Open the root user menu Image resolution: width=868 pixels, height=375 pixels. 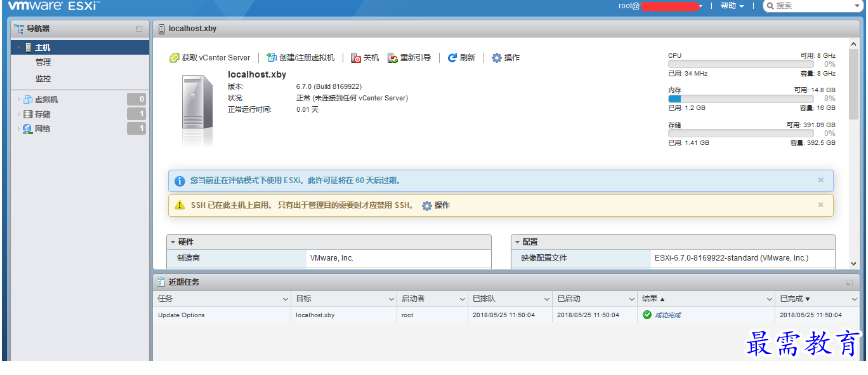(660, 6)
